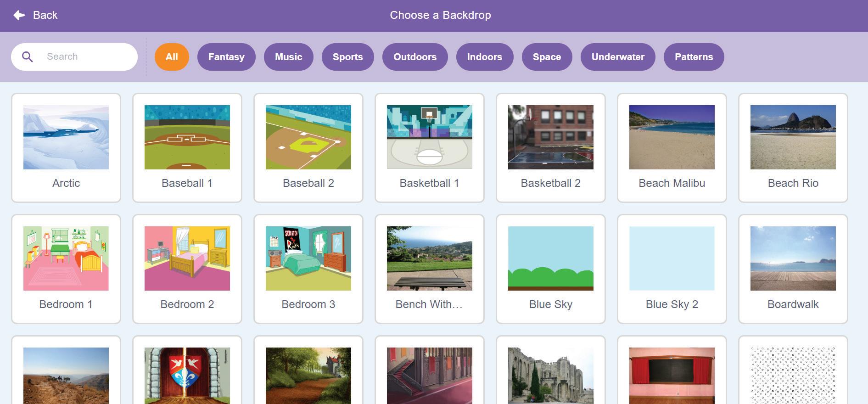The image size is (868, 404).
Task: Click the 'Boardwalk' label text
Action: point(793,304)
